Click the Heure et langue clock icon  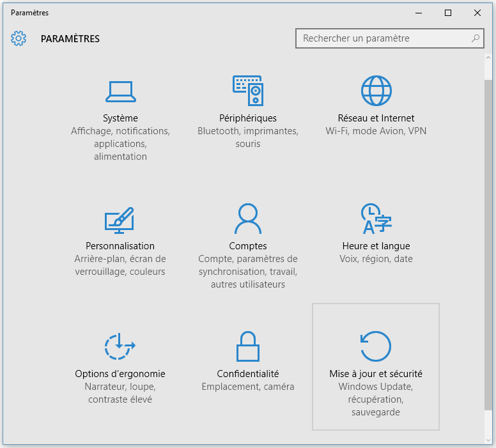pos(376,219)
